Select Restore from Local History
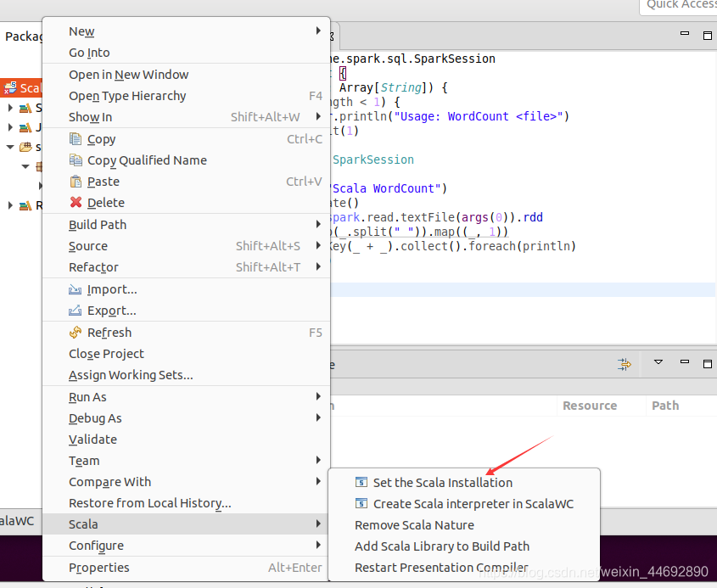Image resolution: width=717 pixels, height=588 pixels. (x=186, y=503)
